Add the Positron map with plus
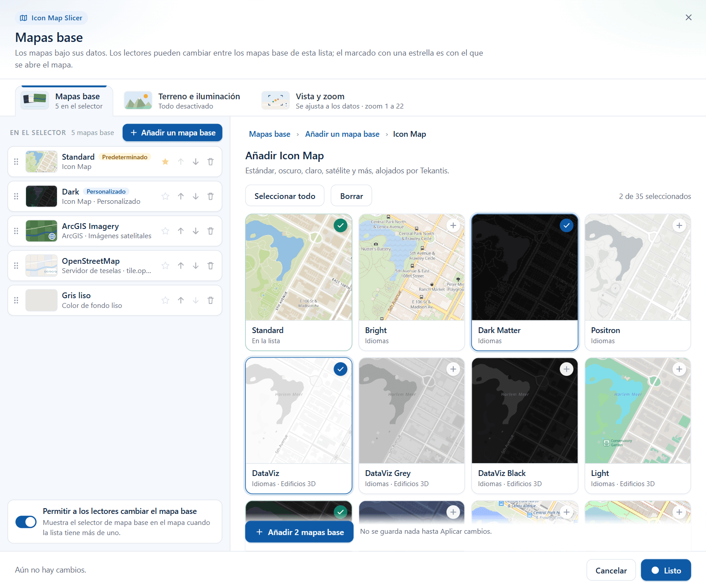Screen dimensions: 706x588 (679, 225)
